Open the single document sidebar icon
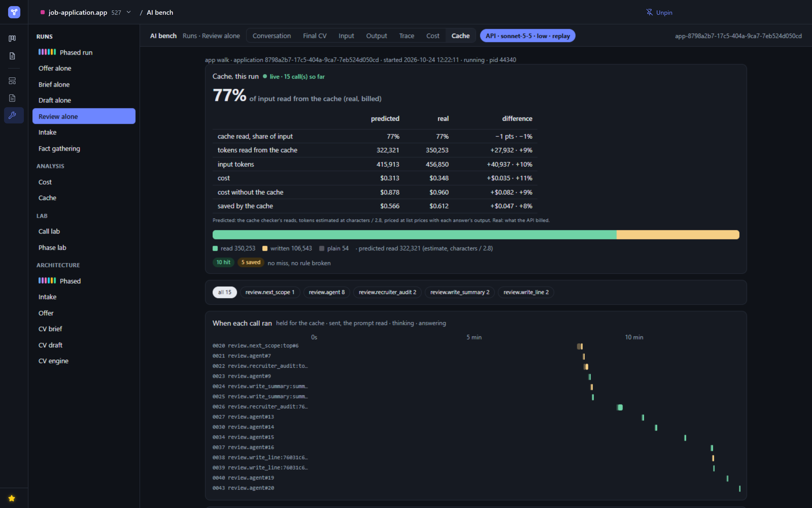Viewport: 812px width, 508px height. coord(12,56)
